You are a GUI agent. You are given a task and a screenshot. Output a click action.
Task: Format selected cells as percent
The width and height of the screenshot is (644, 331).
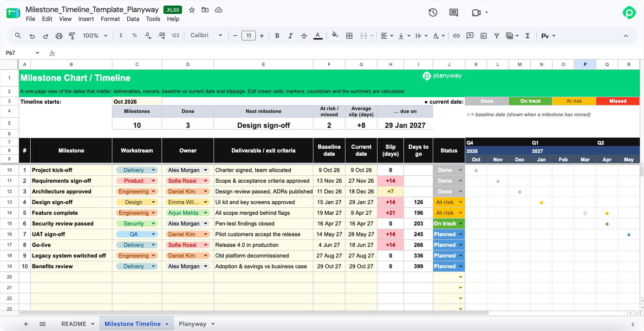coord(135,36)
